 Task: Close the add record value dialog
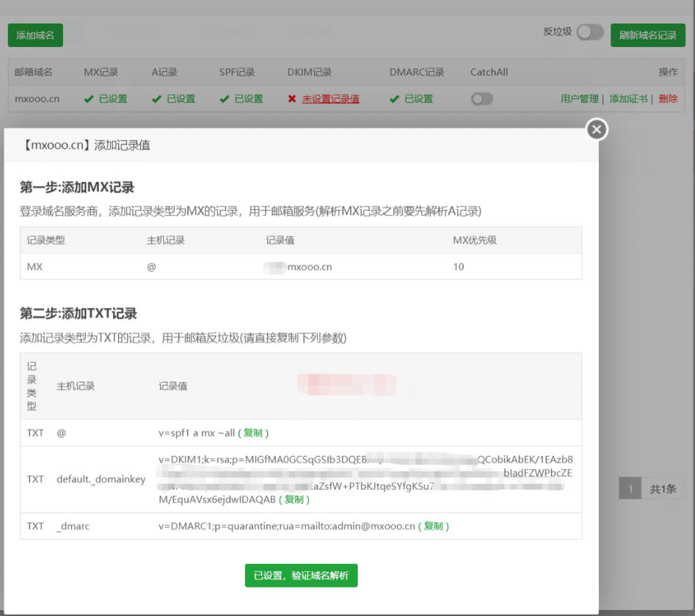pos(597,130)
